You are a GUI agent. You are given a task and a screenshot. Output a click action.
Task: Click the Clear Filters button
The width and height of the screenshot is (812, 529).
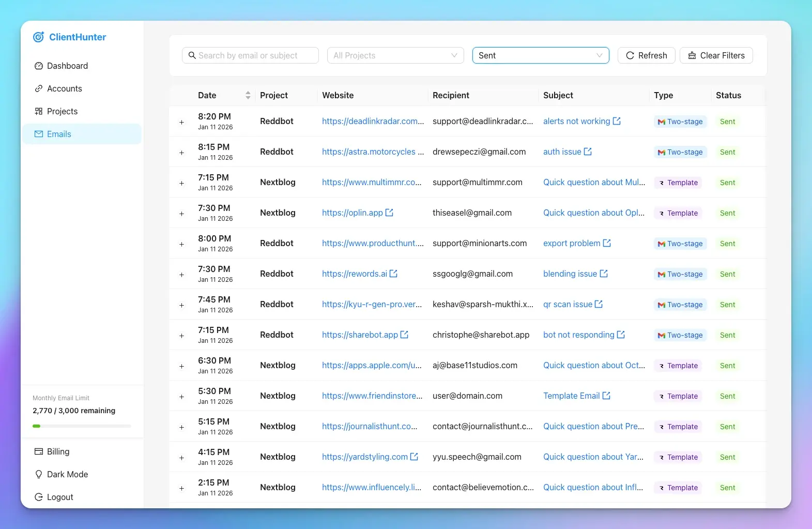click(x=716, y=55)
